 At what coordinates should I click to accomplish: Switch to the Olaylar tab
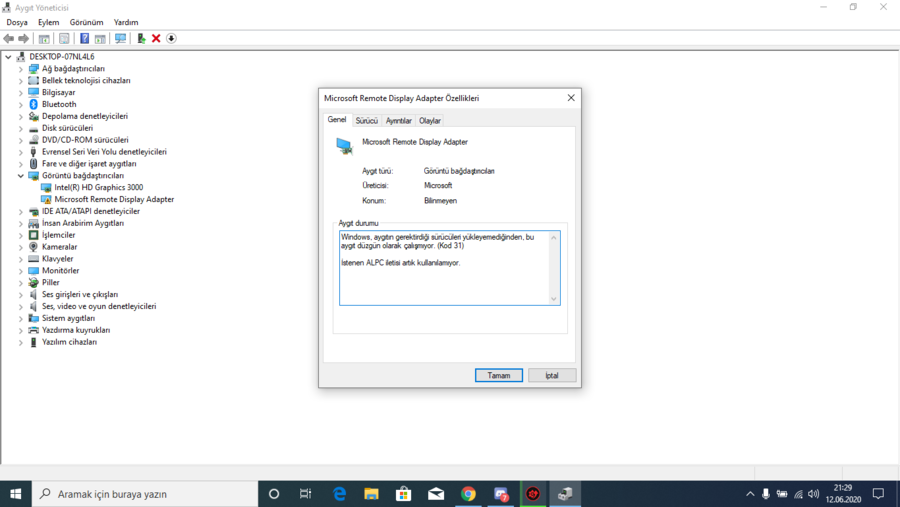point(429,121)
